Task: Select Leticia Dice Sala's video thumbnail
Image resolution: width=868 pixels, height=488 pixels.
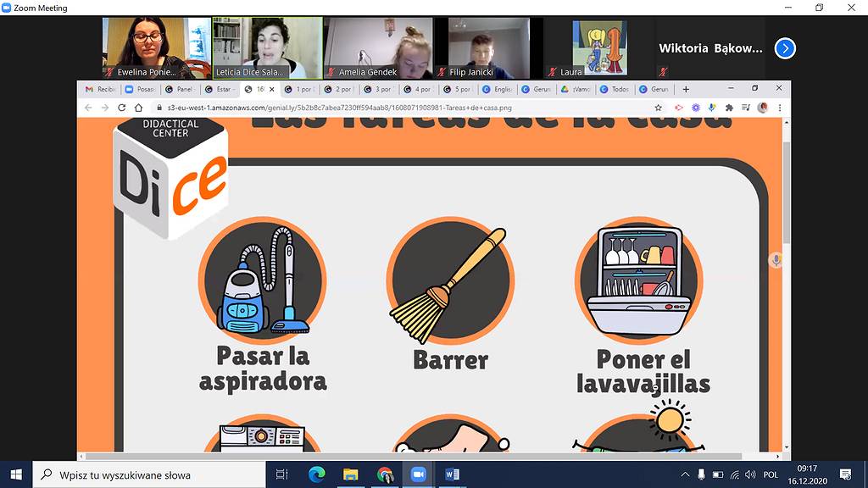Action: (267, 47)
